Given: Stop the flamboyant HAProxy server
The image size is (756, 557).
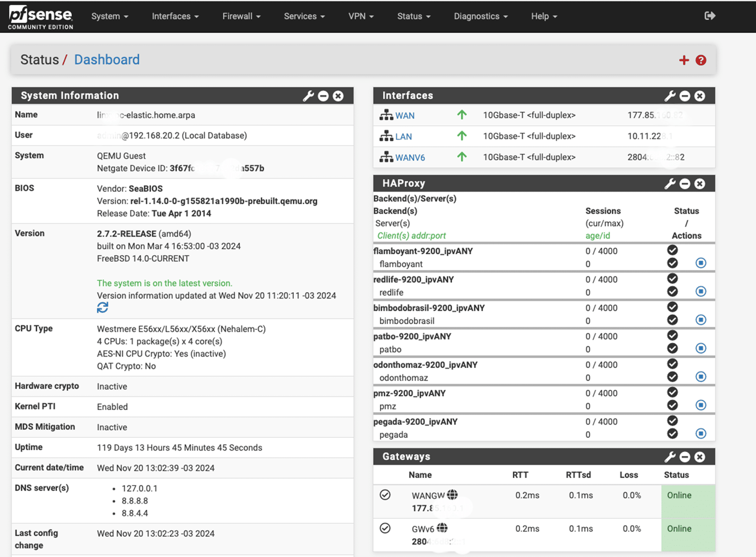Looking at the screenshot, I should click(701, 263).
